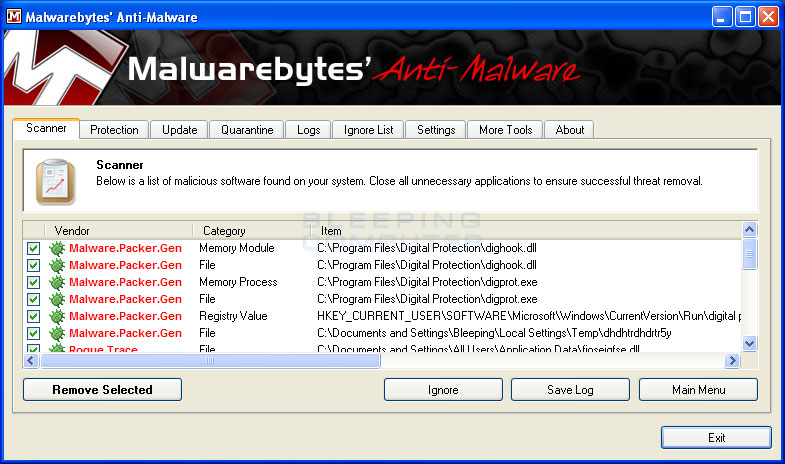Open the About tab

click(x=569, y=130)
